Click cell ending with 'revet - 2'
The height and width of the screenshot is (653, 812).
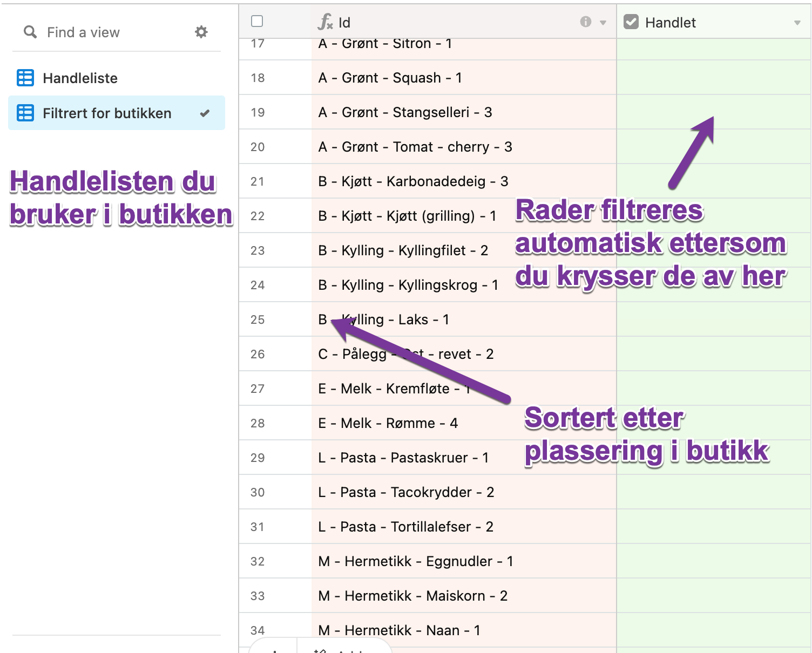[464, 354]
